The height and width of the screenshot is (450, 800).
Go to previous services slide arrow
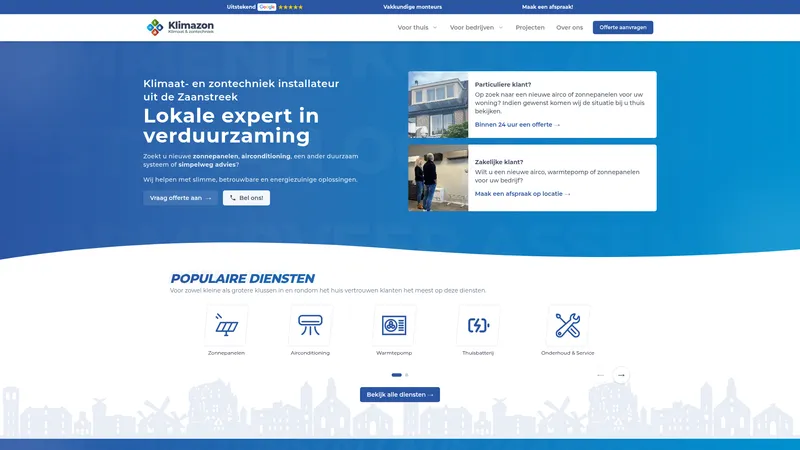pyautogui.click(x=601, y=375)
